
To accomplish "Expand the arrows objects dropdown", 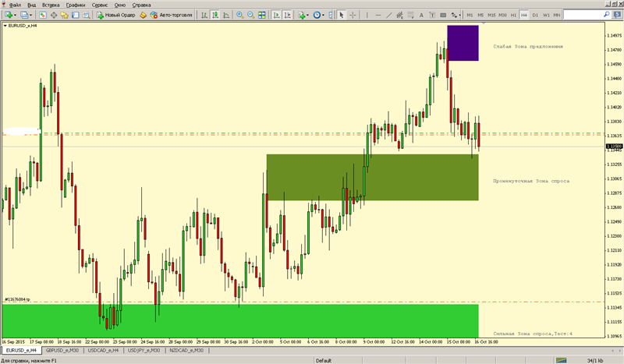I will click(459, 15).
